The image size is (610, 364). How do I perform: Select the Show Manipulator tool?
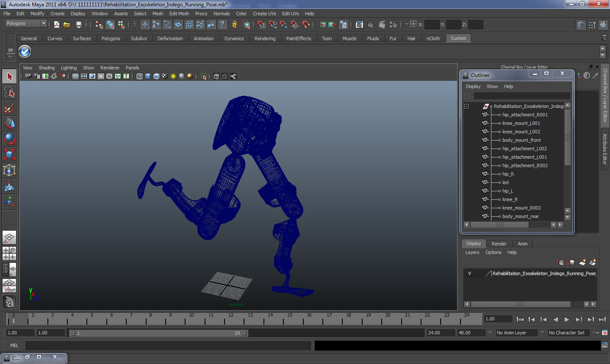pos(9,201)
